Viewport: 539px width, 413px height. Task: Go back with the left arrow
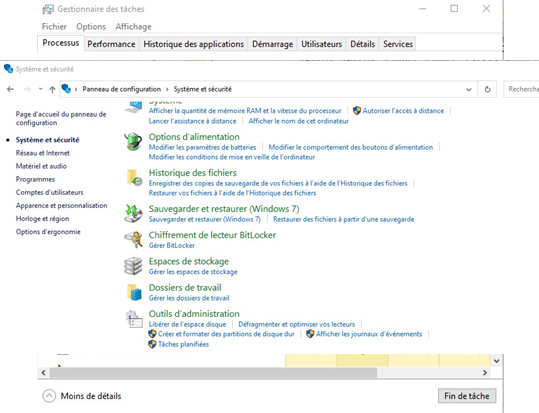[x=10, y=89]
